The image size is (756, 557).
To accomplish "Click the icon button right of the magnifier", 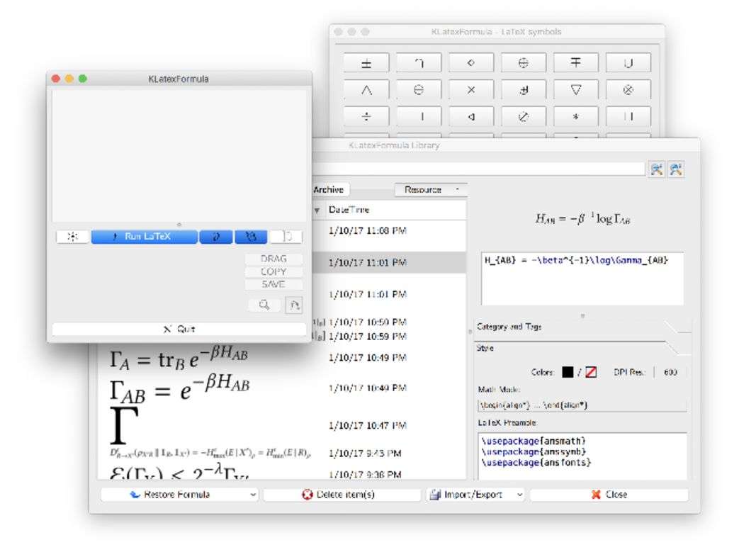I will pyautogui.click(x=294, y=305).
